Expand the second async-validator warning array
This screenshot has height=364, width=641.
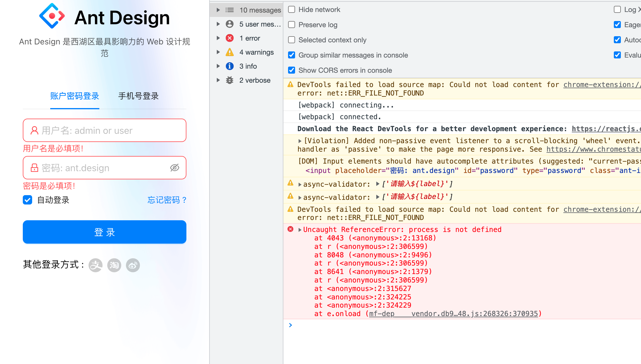(378, 197)
